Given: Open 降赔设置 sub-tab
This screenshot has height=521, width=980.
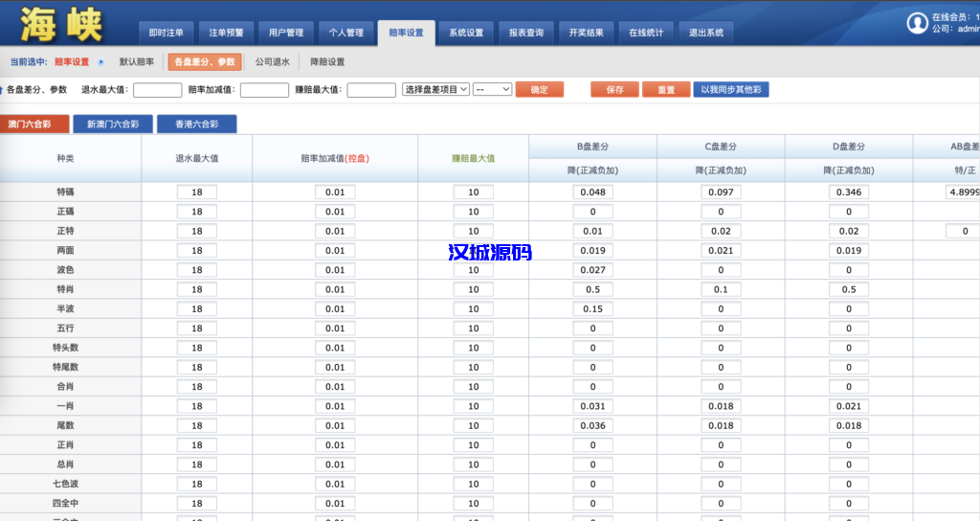Looking at the screenshot, I should 327,62.
